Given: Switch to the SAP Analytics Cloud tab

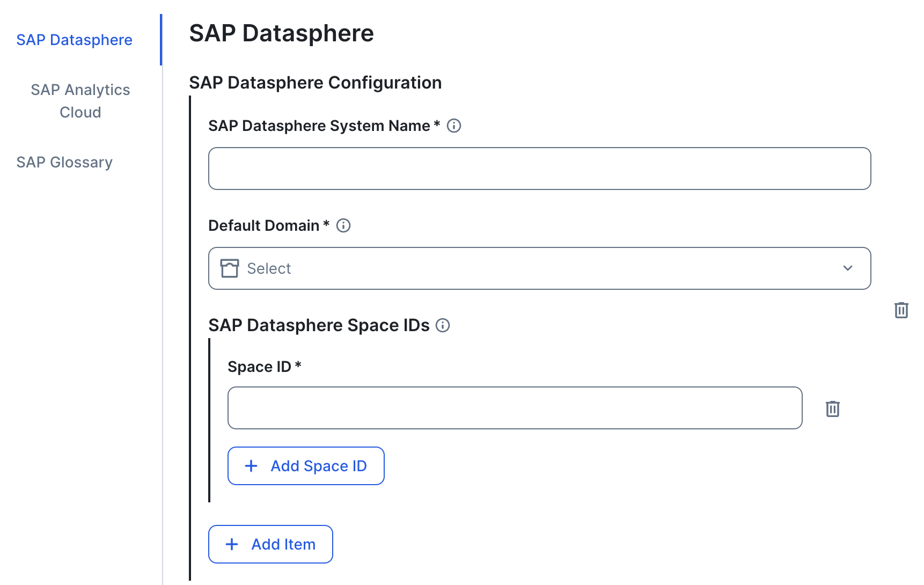Looking at the screenshot, I should [x=80, y=101].
